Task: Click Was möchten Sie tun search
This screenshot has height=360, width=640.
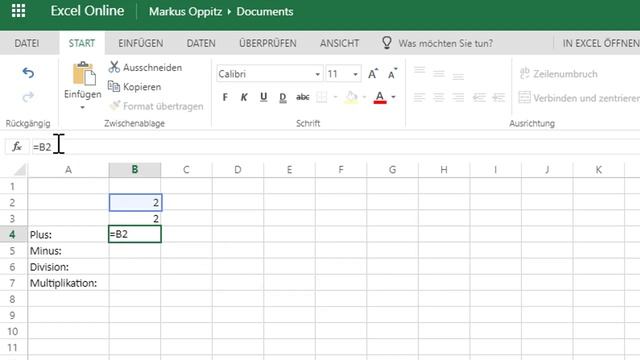Action: 446,43
